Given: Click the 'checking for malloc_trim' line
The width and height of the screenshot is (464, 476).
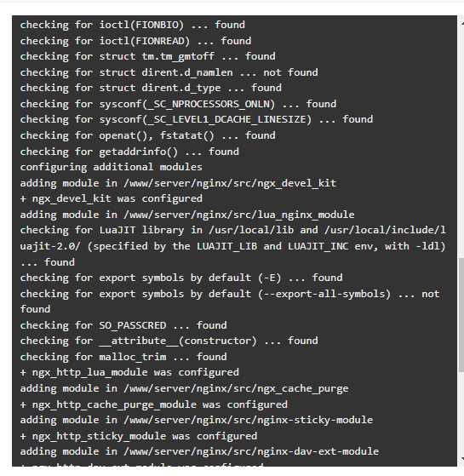Looking at the screenshot, I should coord(123,357).
